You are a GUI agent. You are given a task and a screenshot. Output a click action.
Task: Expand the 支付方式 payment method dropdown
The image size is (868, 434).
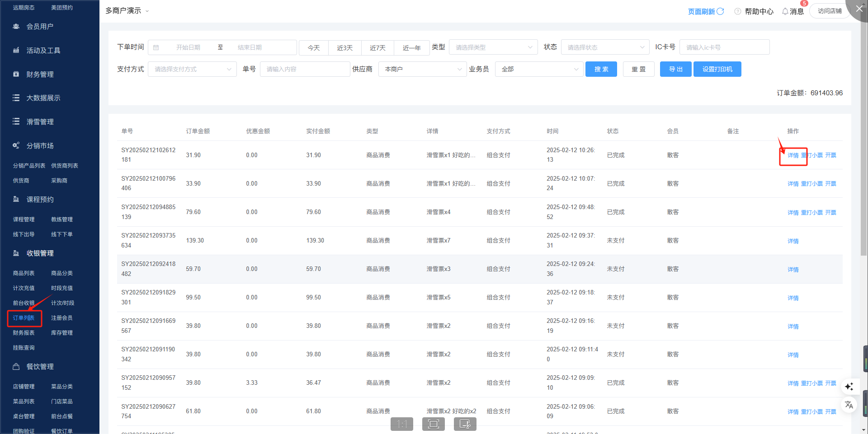pyautogui.click(x=192, y=69)
